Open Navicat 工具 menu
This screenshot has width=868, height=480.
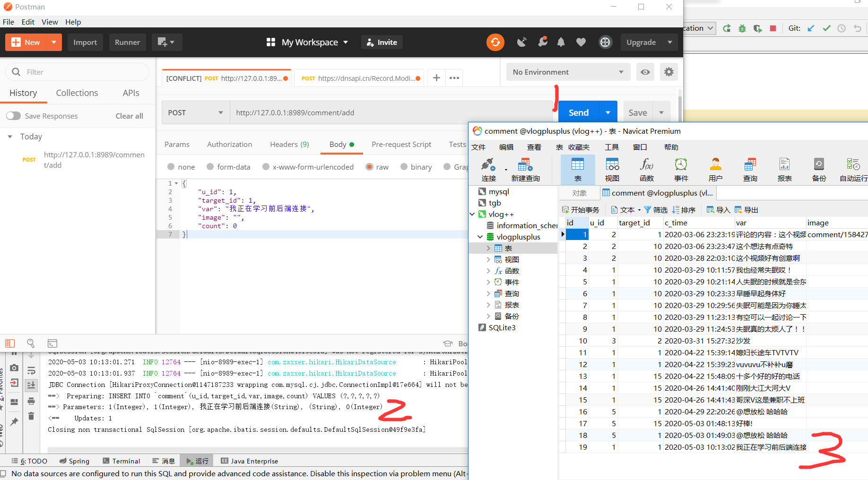click(x=612, y=147)
